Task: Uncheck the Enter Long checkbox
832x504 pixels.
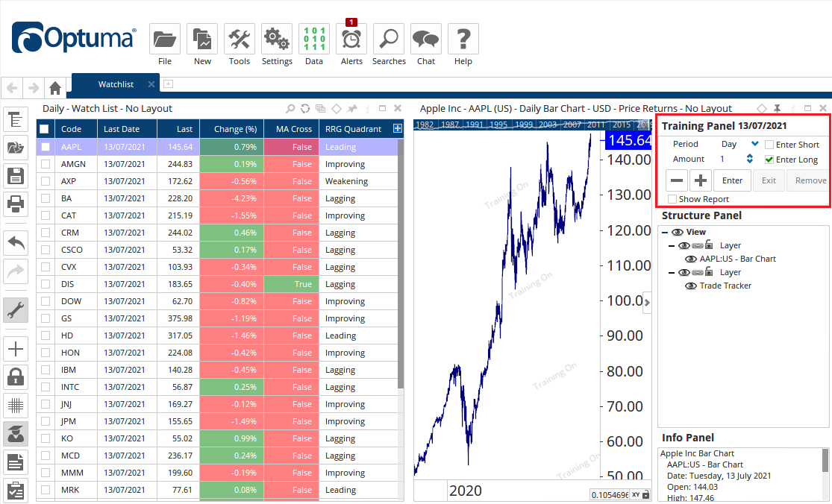Action: point(769,160)
